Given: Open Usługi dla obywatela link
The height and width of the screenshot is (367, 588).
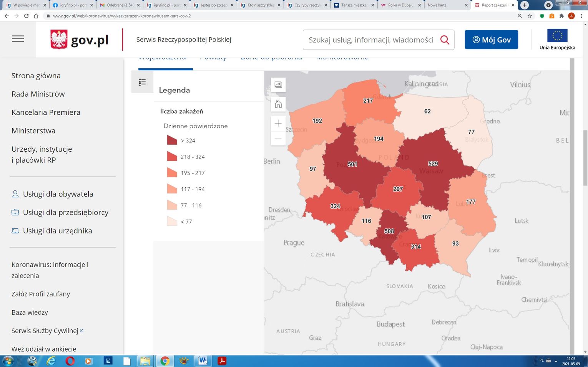Looking at the screenshot, I should point(58,194).
